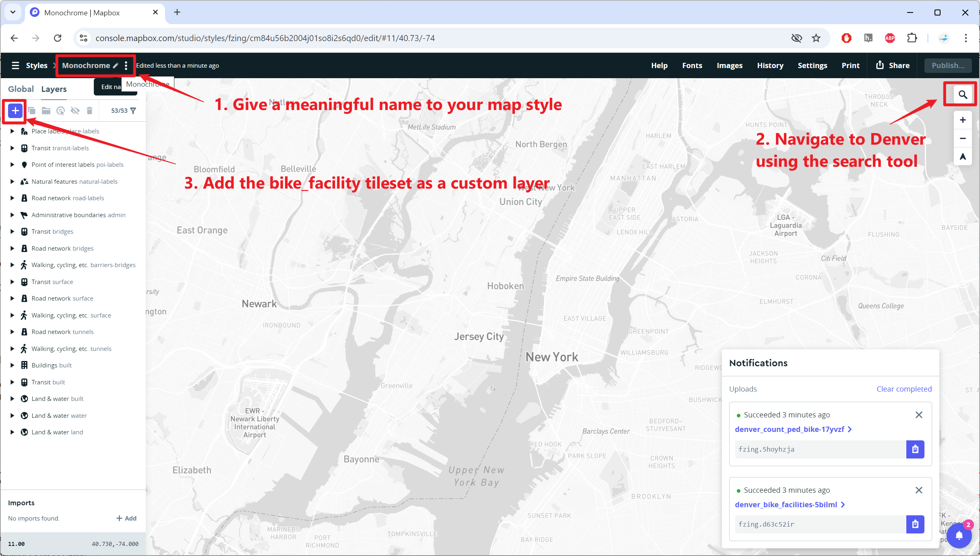Open the Help menu

coord(659,65)
